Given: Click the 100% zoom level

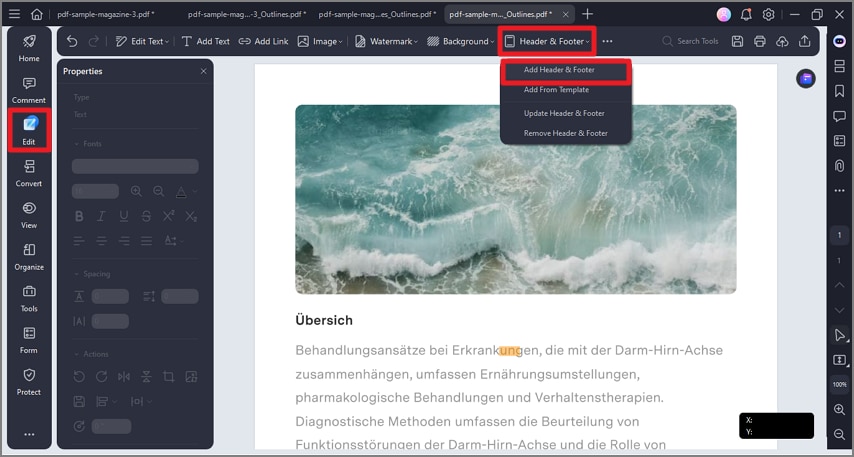Looking at the screenshot, I should click(x=839, y=385).
